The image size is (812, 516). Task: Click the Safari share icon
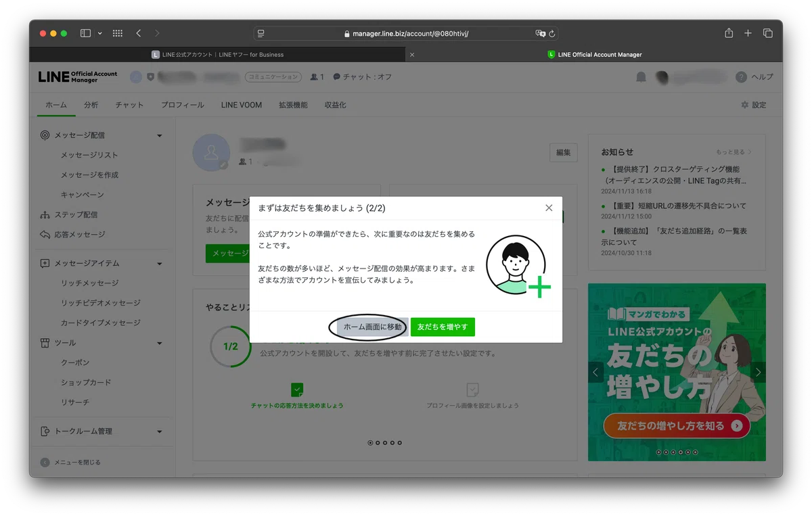pos(729,32)
